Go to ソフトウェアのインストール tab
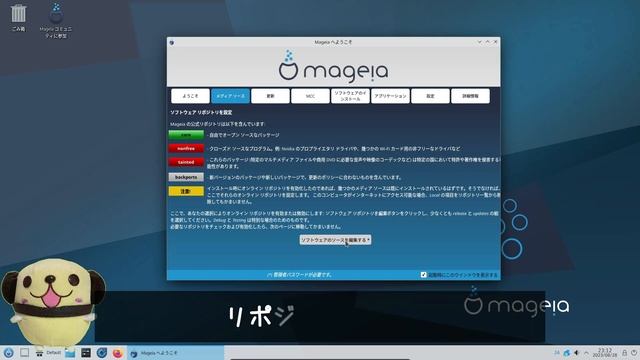The image size is (640, 360). 350,96
